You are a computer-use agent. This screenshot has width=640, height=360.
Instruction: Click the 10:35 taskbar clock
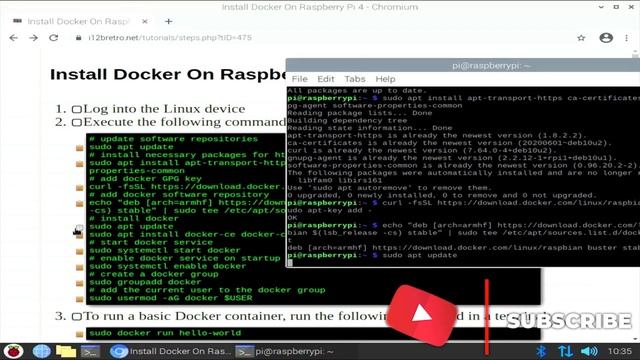(x=619, y=351)
